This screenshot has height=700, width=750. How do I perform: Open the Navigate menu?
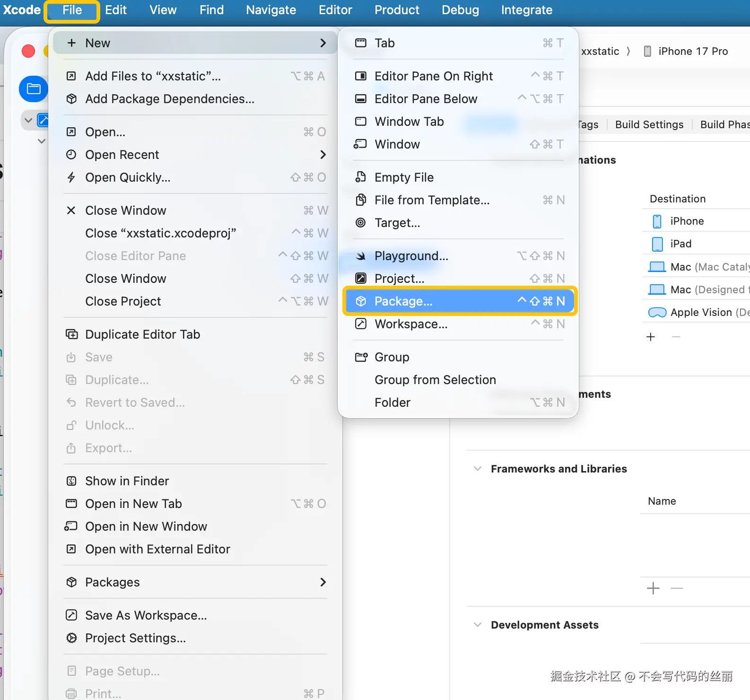click(x=271, y=10)
